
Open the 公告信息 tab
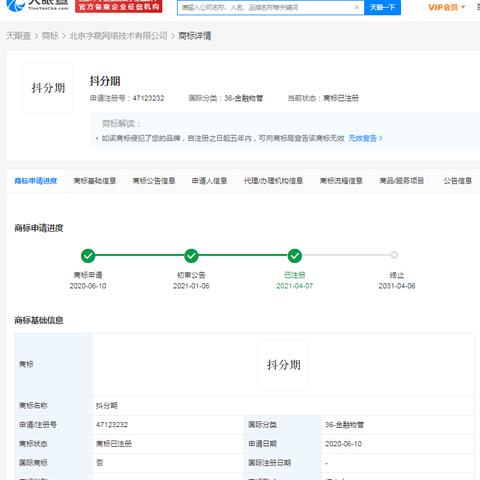(x=458, y=181)
